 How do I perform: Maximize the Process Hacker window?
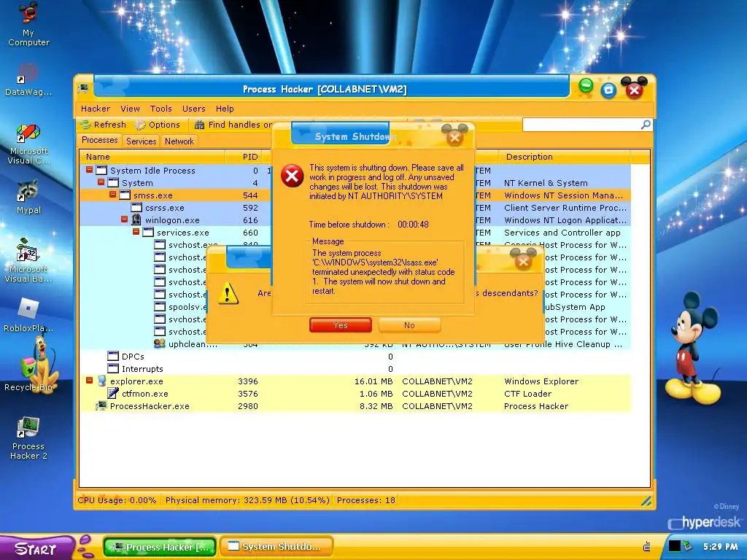(x=608, y=90)
